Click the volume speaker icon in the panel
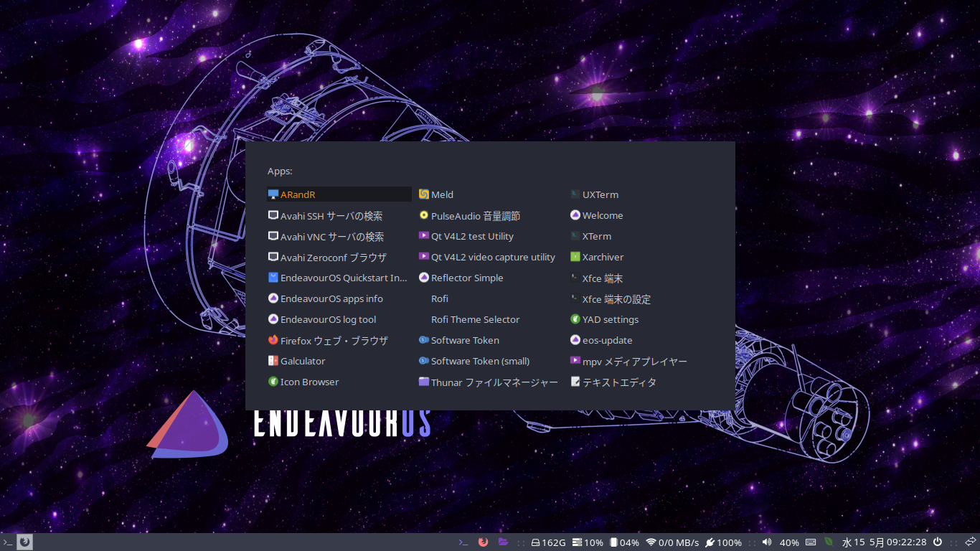Image resolution: width=980 pixels, height=551 pixels. pyautogui.click(x=766, y=542)
